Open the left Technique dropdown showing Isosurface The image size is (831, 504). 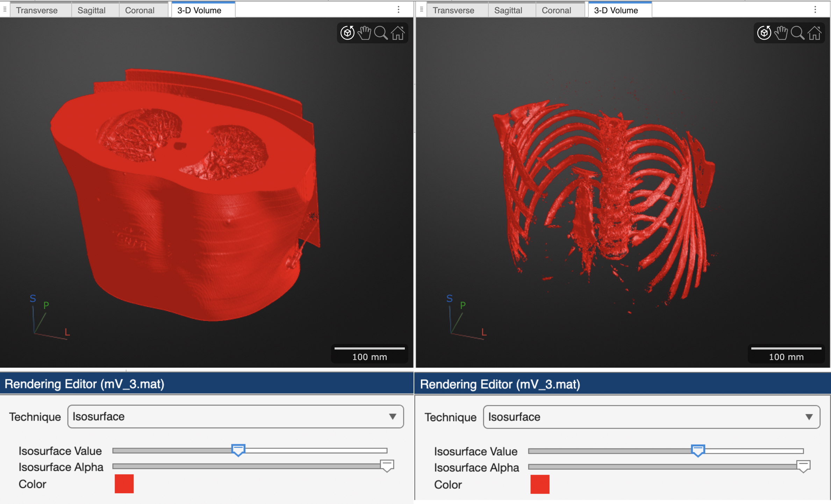point(236,416)
